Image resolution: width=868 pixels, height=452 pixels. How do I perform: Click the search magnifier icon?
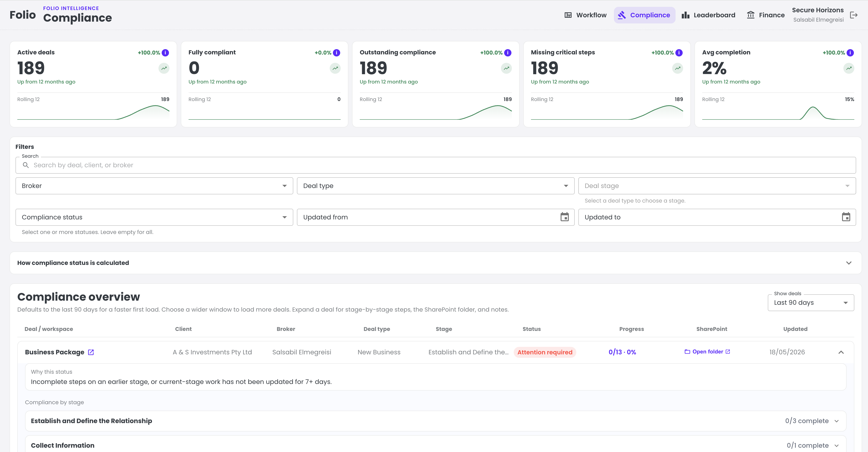click(26, 165)
